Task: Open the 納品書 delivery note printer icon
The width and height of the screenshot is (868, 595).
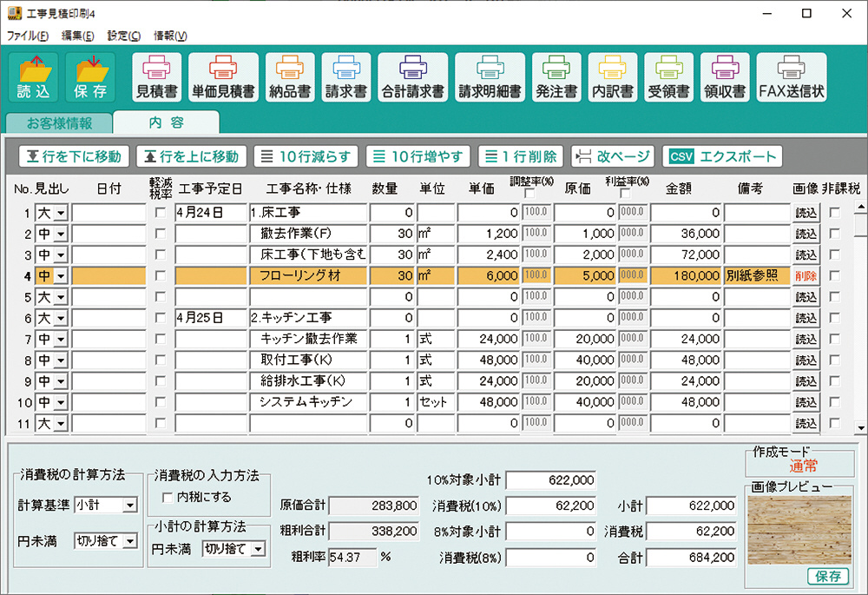Action: click(x=290, y=77)
